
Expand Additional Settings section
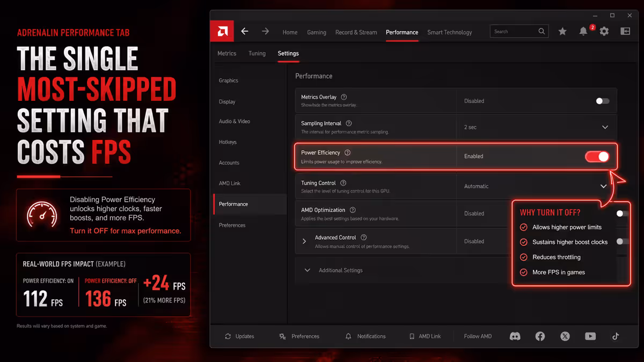click(307, 270)
